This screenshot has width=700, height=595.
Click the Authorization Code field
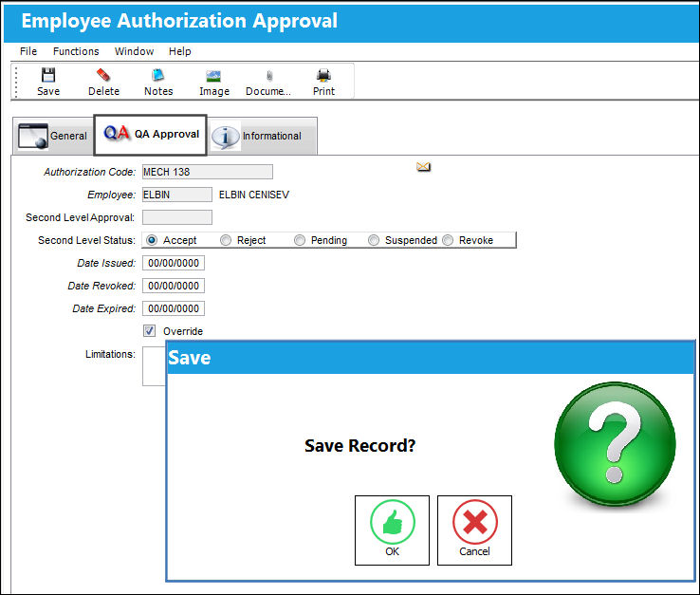point(208,172)
